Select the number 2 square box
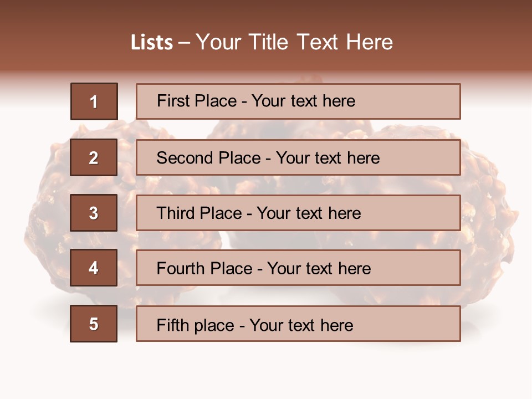 coord(94,157)
